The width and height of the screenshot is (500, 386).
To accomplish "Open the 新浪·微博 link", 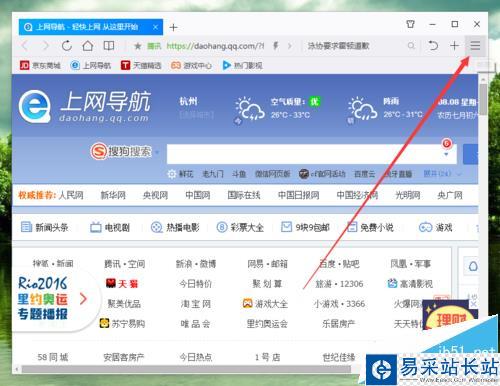I will 196,264.
